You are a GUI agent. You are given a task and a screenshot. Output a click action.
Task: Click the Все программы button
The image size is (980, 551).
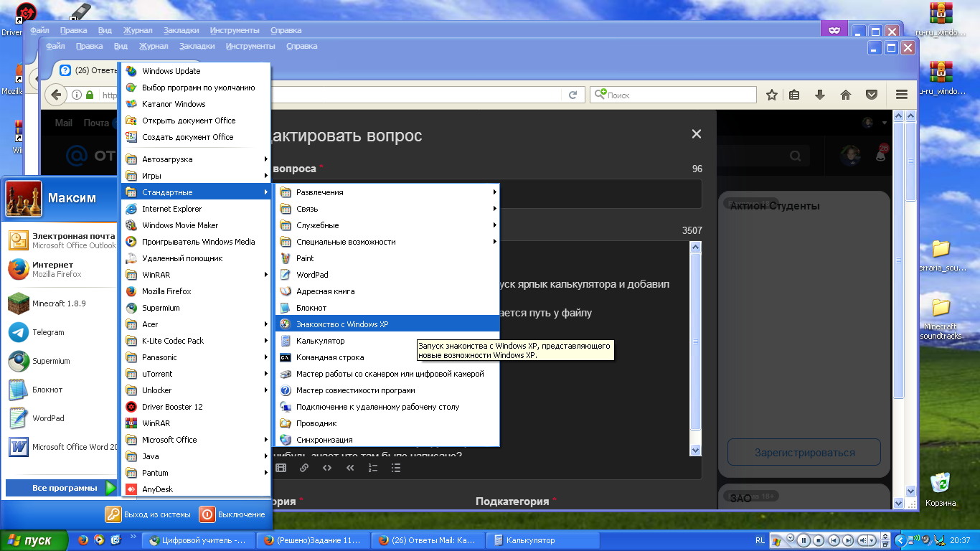61,488
